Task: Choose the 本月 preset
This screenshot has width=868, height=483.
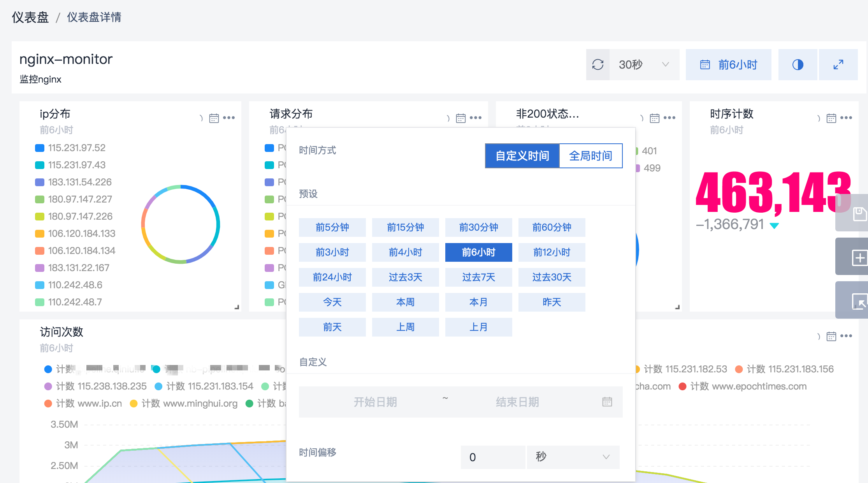Action: [x=479, y=302]
